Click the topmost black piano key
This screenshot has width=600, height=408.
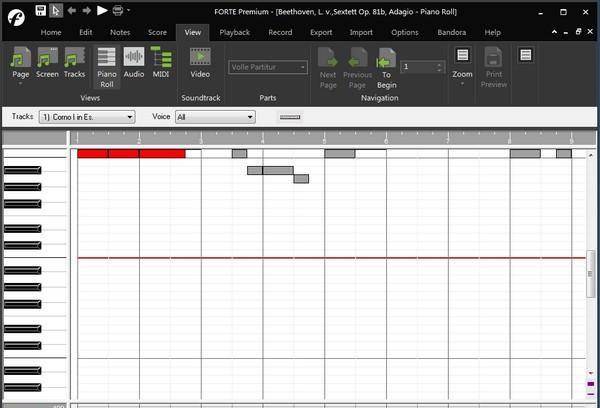point(22,170)
